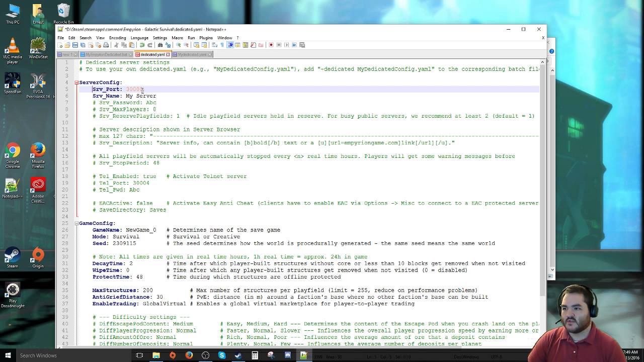644x362 pixels.
Task: Close the dedicated.yaml tab with its X
Action: (168, 54)
